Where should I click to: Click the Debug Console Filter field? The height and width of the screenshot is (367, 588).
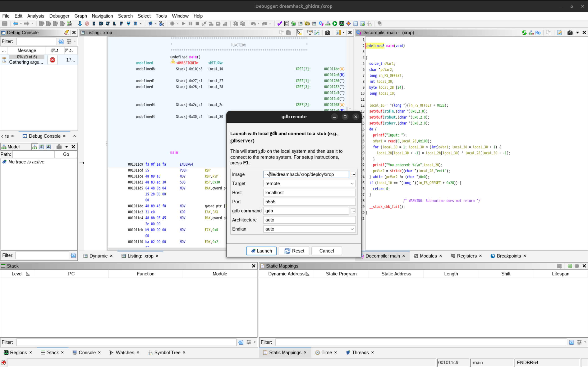[x=36, y=41]
